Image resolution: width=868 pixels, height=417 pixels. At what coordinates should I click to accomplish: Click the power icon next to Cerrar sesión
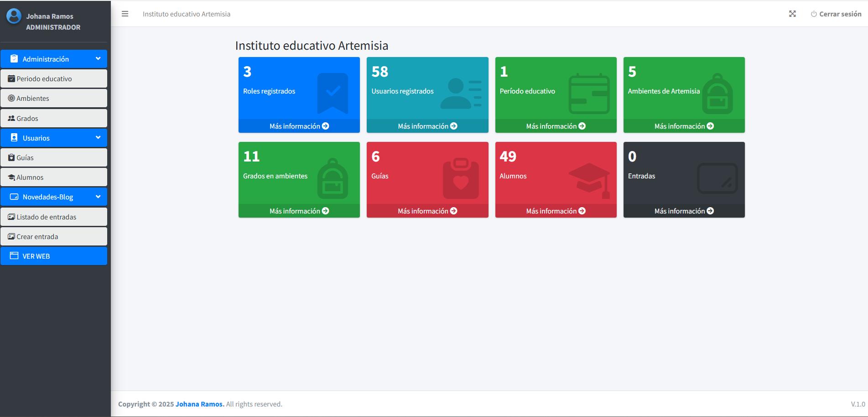pos(814,14)
